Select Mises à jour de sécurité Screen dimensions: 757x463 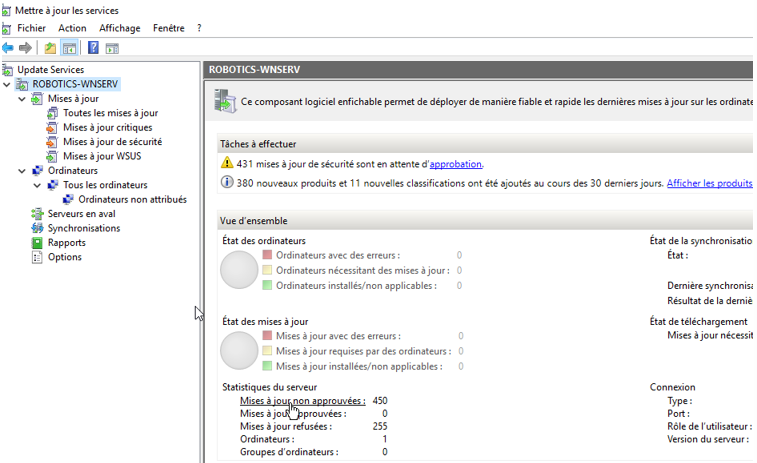tap(112, 142)
